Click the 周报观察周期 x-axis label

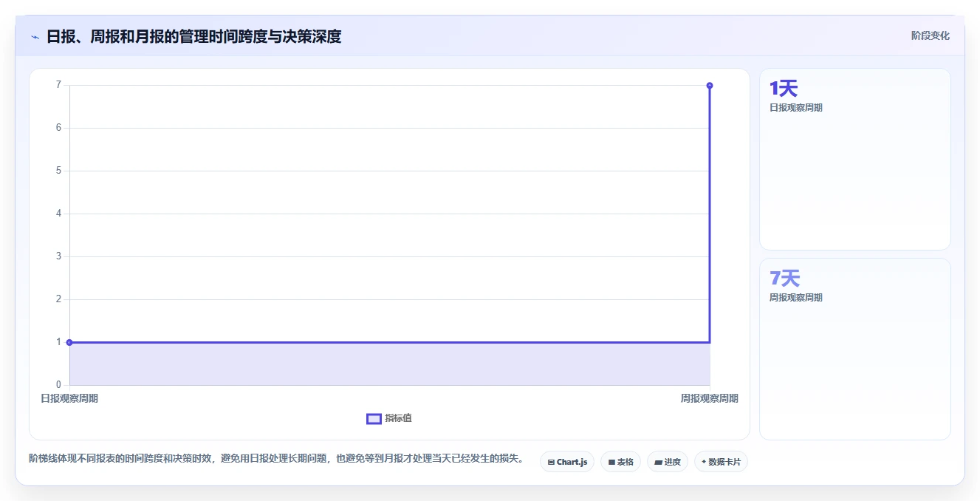(709, 398)
